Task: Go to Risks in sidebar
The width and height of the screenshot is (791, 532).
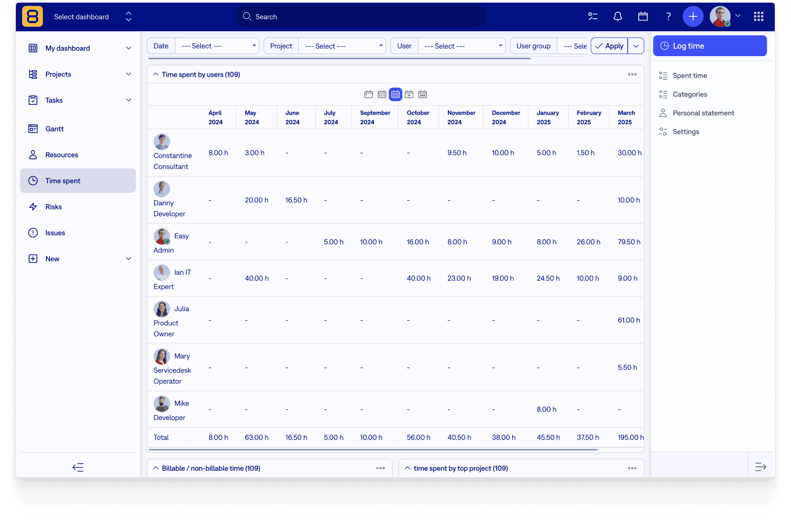Action: pyautogui.click(x=78, y=206)
